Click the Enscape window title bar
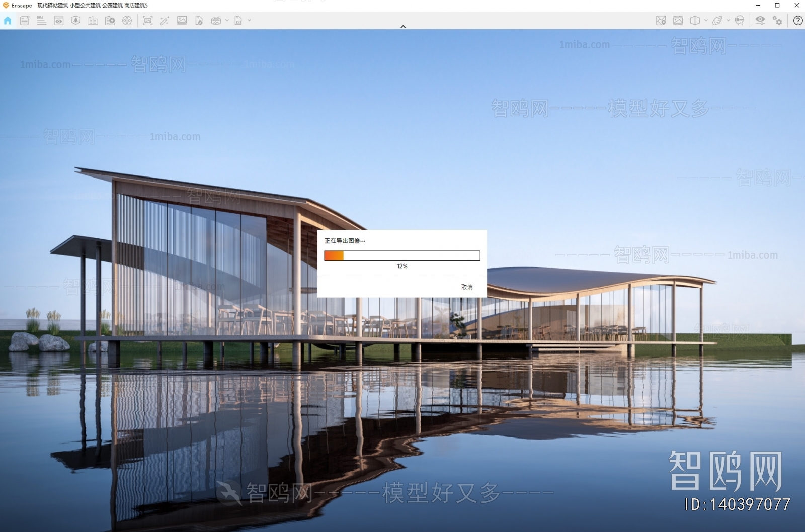Screen dimensions: 805x532 coord(352,5)
